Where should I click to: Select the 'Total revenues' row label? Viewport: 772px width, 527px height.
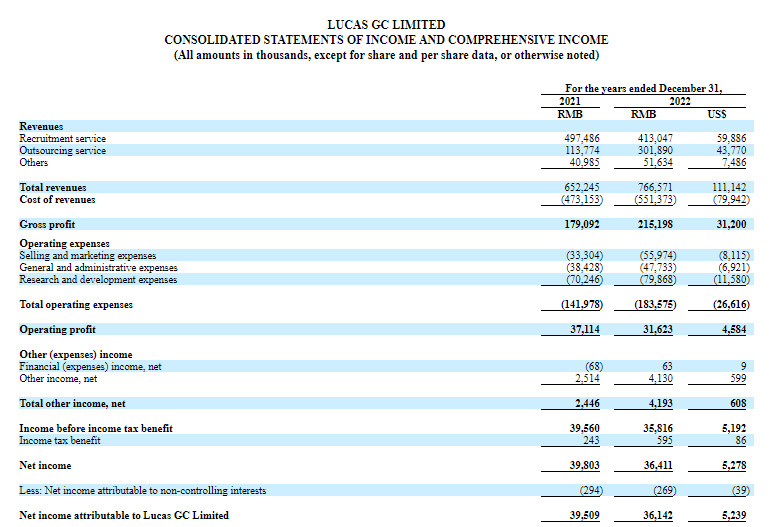(53, 188)
